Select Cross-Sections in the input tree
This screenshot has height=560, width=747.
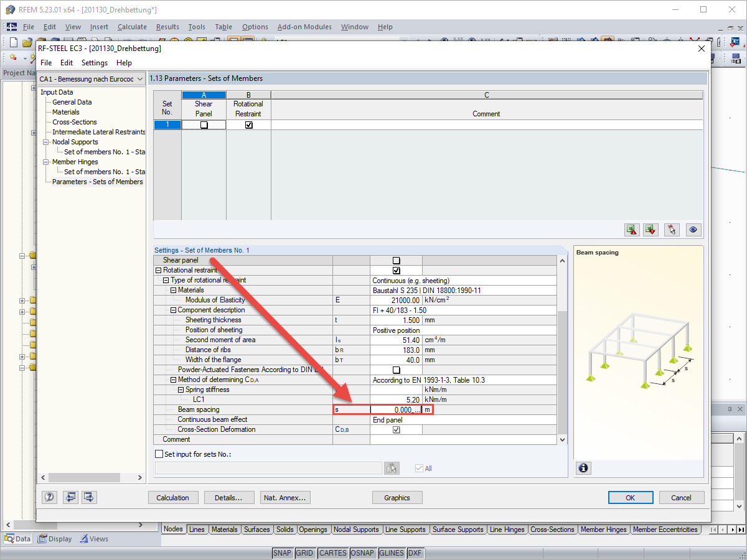point(75,122)
